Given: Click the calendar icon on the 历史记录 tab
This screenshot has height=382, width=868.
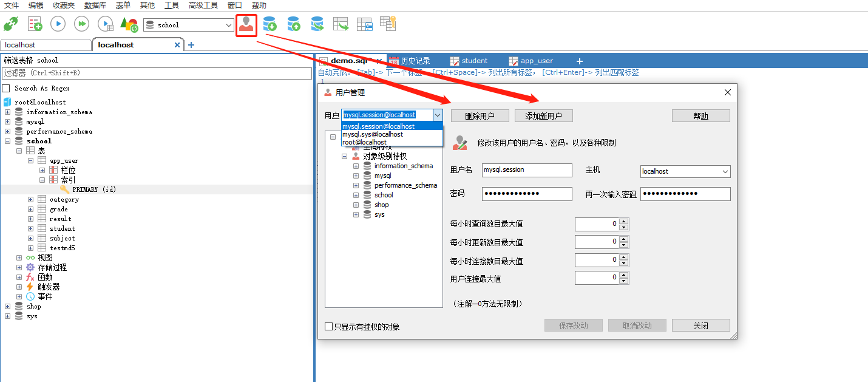Looking at the screenshot, I should point(394,61).
